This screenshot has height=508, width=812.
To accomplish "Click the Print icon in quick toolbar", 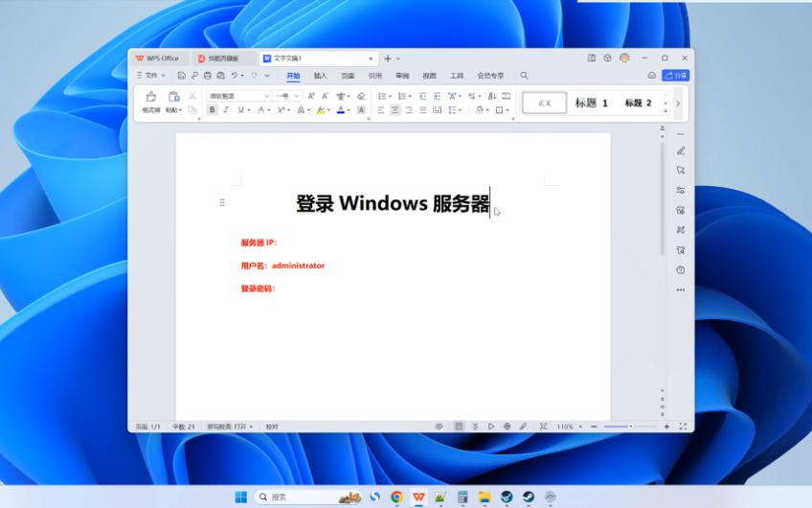I will point(207,76).
